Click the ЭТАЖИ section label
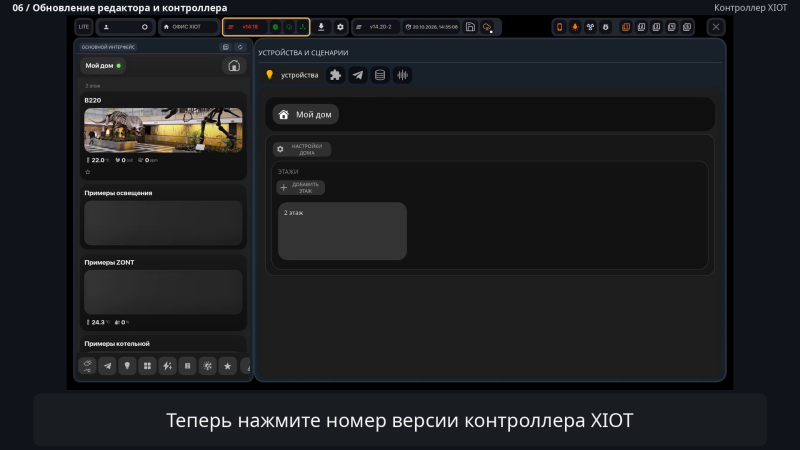800x450 pixels. pos(288,172)
